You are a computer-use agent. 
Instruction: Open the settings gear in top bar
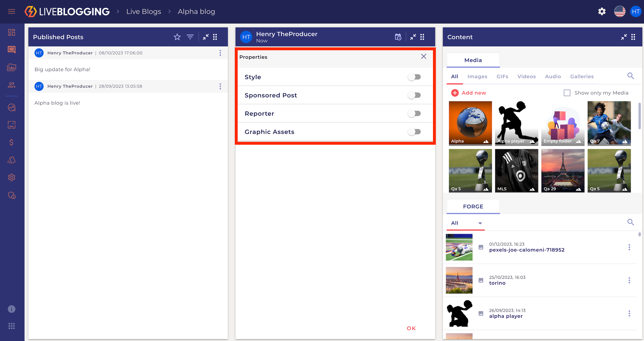coord(602,11)
